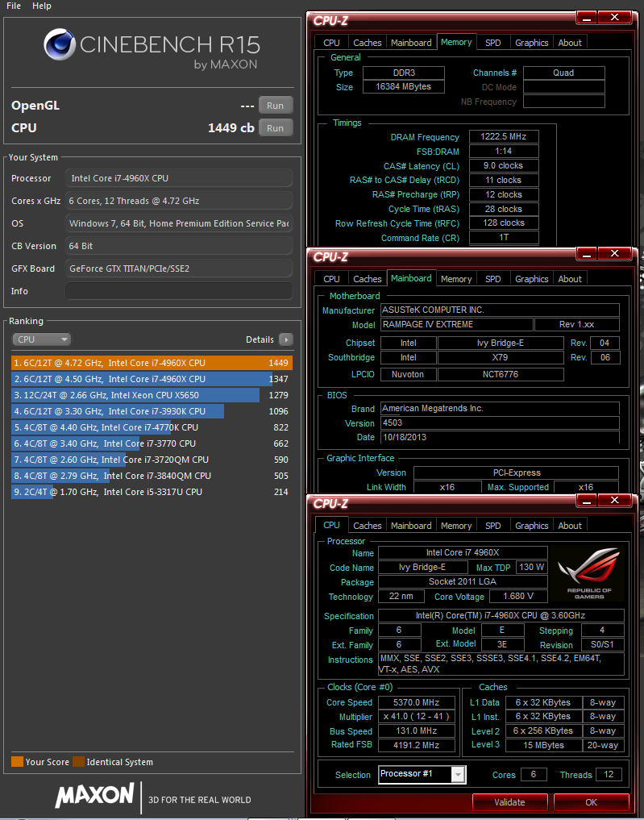Click the Processor field in Your System

179,178
